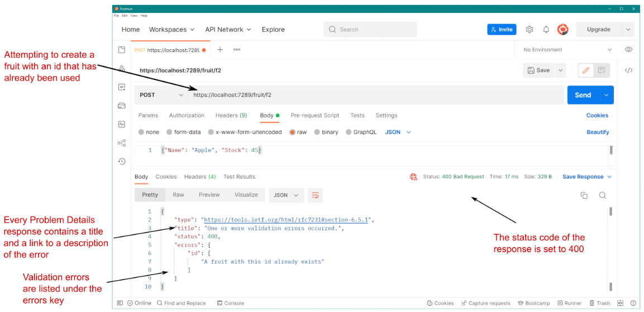Open the Collections sidebar icon

click(122, 50)
